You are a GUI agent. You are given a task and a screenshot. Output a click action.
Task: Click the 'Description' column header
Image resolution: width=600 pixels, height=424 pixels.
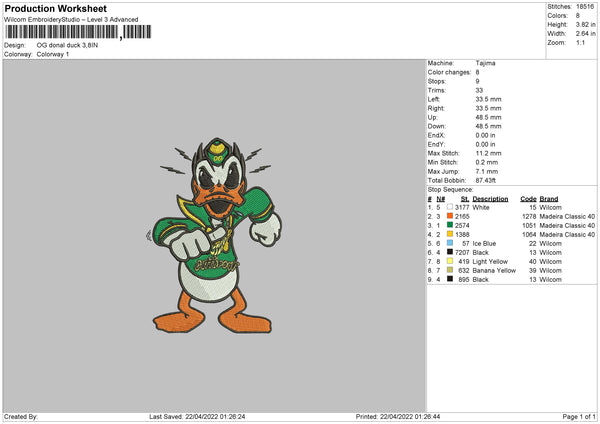click(x=490, y=199)
